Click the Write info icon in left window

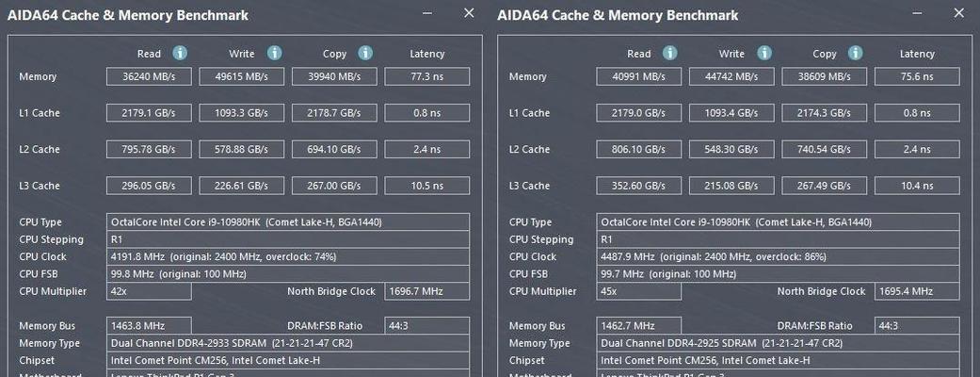(274, 53)
